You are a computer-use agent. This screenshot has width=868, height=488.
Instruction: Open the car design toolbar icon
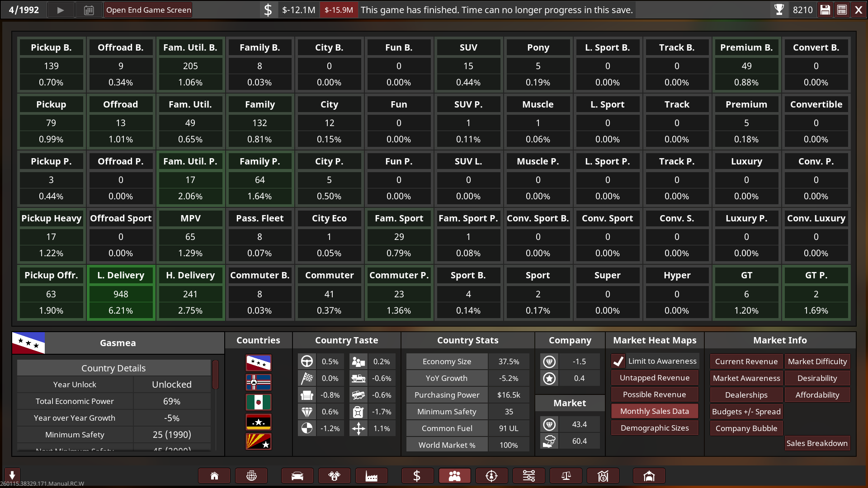(x=297, y=476)
